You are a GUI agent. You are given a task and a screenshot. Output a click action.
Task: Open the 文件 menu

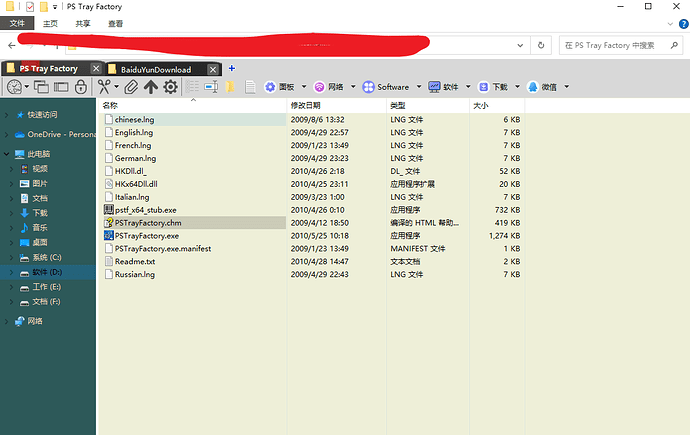click(17, 23)
